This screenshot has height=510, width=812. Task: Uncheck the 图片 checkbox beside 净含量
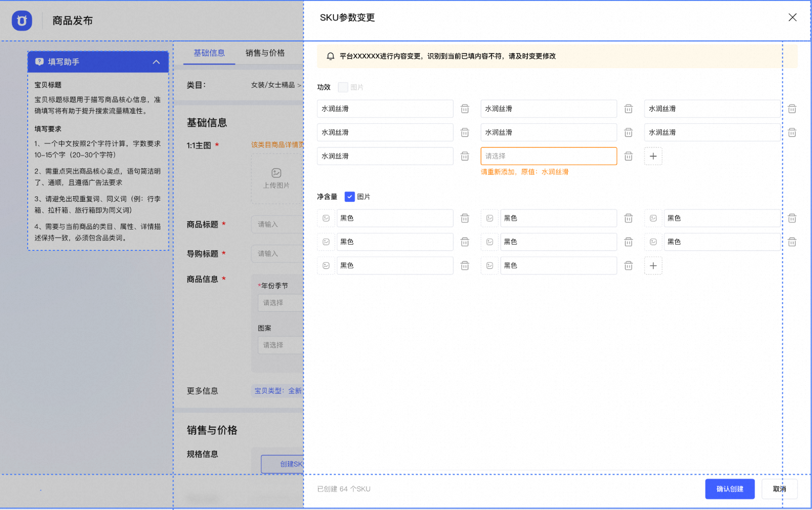(x=350, y=197)
